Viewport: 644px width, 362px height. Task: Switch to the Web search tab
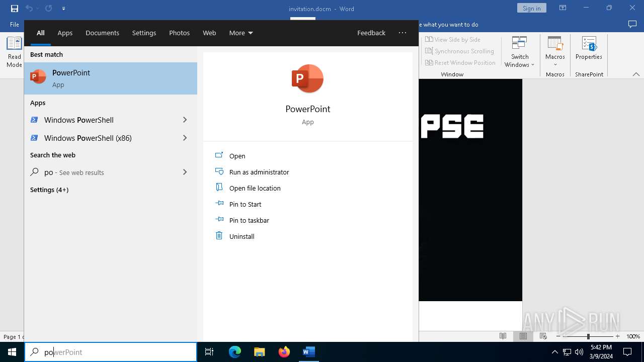(x=209, y=33)
